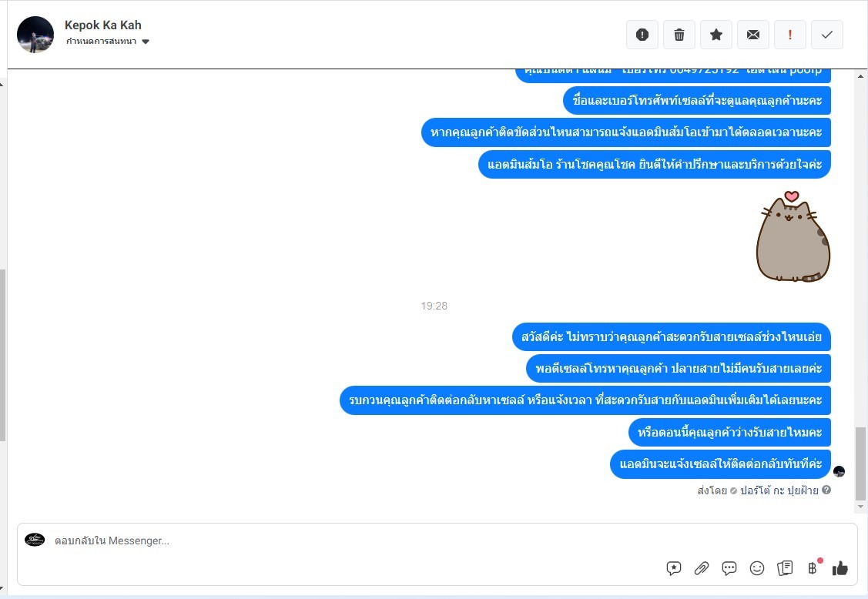868x599 pixels.
Task: Click Kepok Ka Kah name header
Action: point(103,25)
